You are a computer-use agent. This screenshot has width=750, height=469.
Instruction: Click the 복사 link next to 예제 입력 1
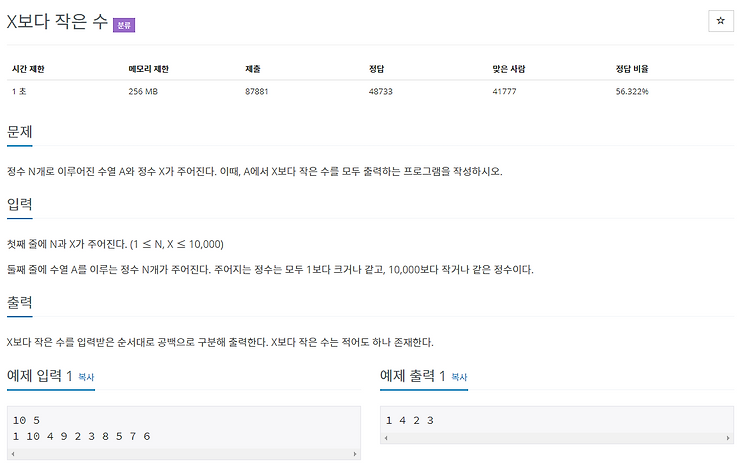coord(86,377)
